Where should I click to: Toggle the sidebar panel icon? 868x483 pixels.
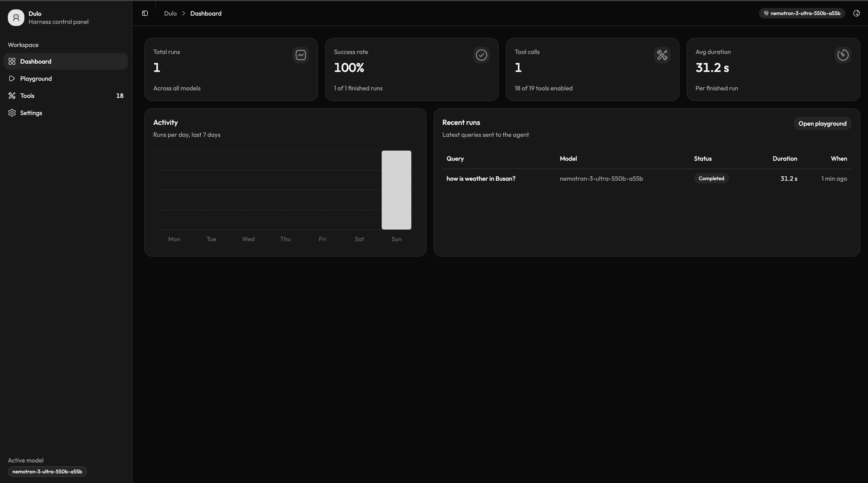coord(145,14)
